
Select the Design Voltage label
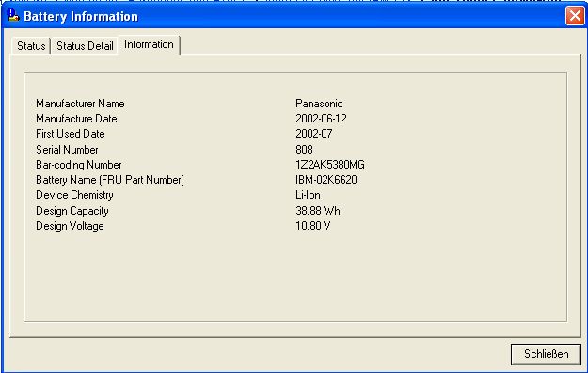coord(70,226)
